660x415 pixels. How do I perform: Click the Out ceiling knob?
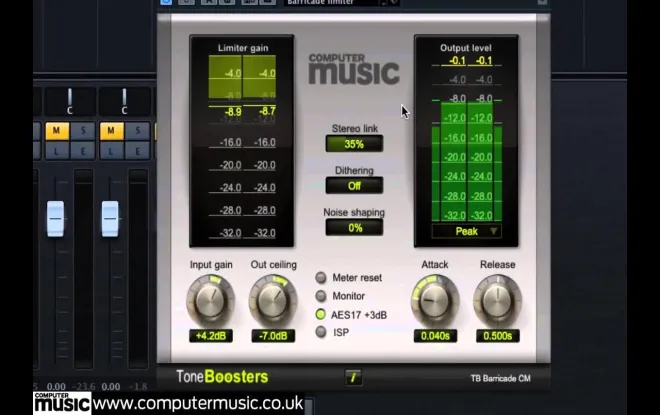click(x=273, y=300)
